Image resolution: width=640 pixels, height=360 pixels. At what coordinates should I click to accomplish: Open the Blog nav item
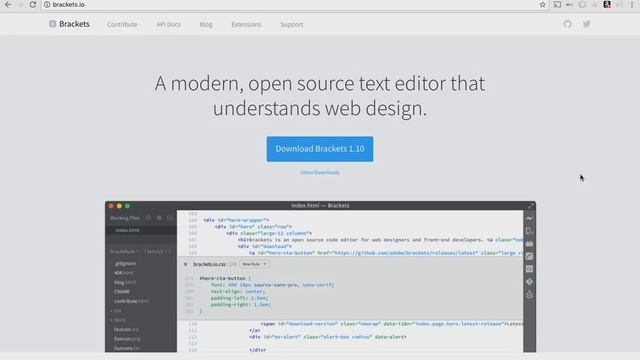point(206,24)
